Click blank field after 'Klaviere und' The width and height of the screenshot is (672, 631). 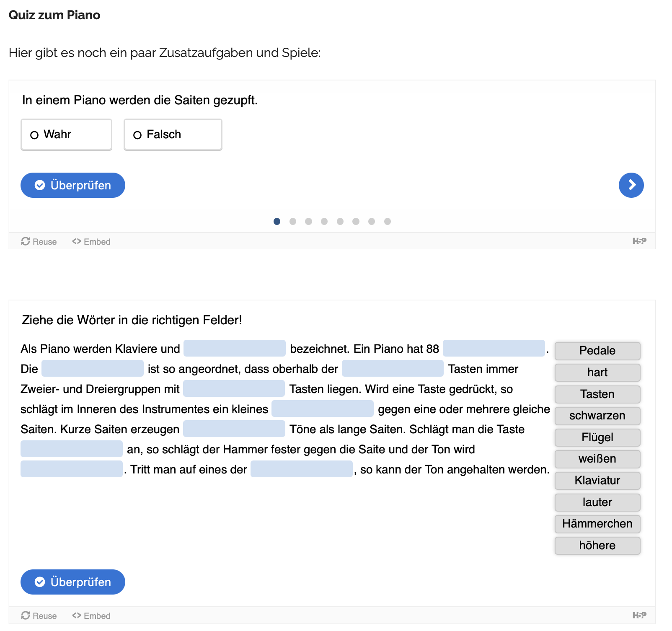click(235, 348)
